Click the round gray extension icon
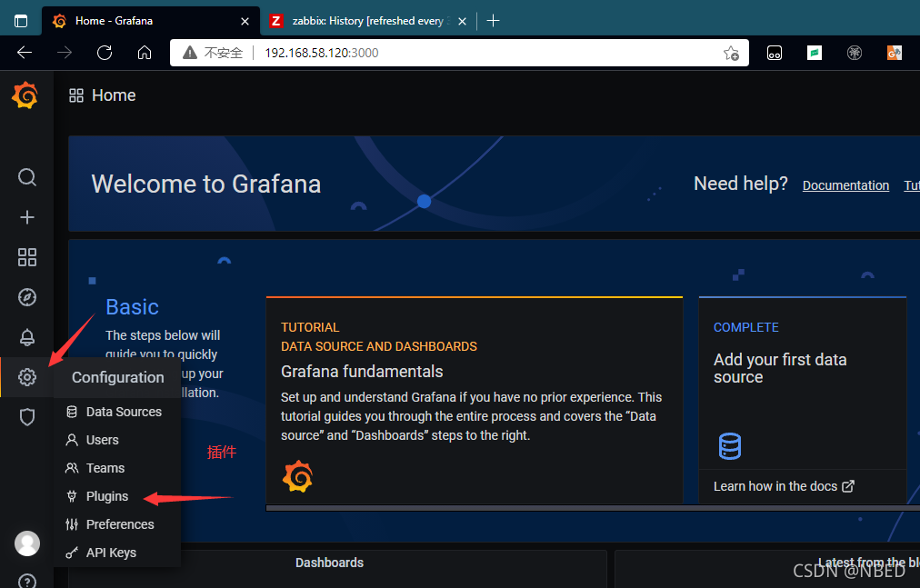 click(855, 53)
